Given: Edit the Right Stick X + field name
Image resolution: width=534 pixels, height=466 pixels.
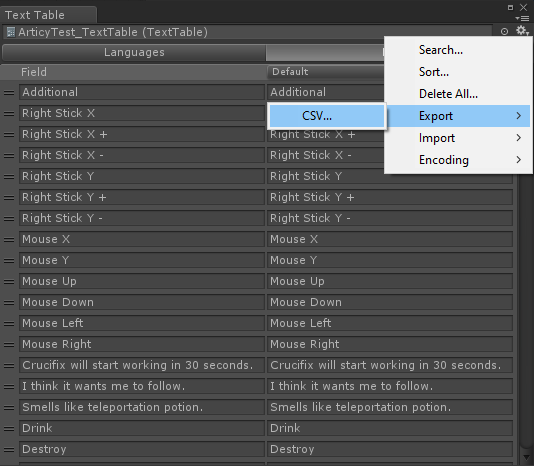Looking at the screenshot, I should pos(142,135).
